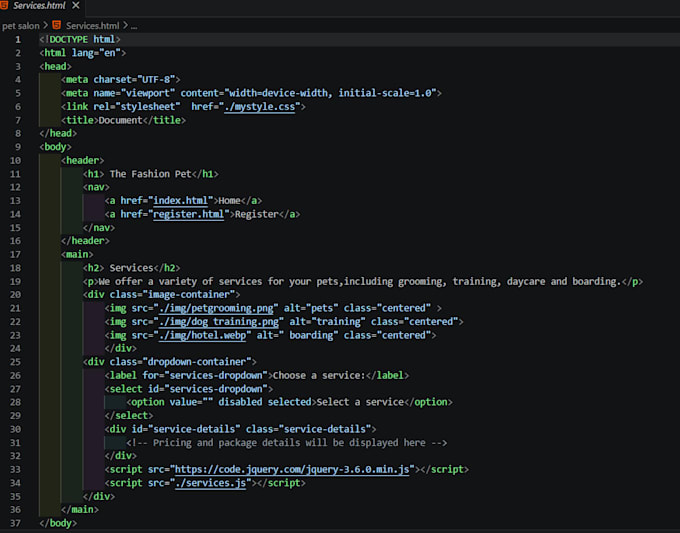The height and width of the screenshot is (533, 680).
Task: Click 'Services' h2 heading text
Action: (x=131, y=268)
